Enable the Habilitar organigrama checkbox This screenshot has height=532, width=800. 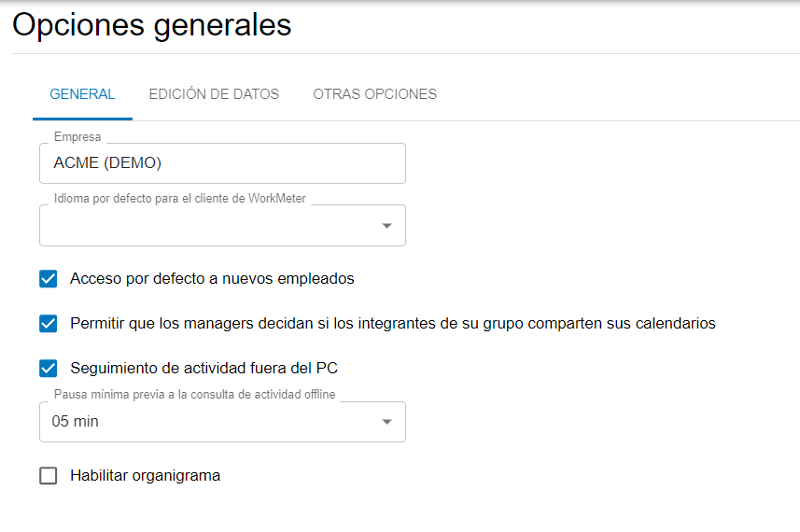[49, 476]
